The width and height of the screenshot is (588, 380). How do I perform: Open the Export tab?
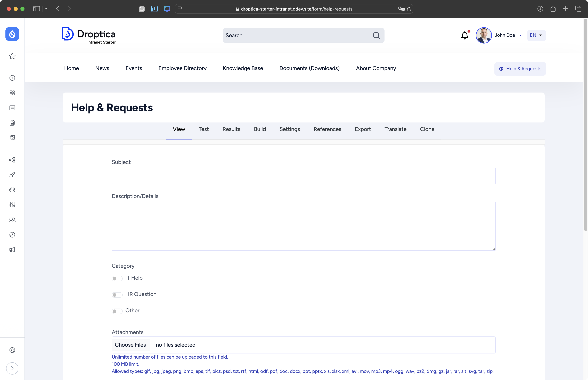point(363,129)
